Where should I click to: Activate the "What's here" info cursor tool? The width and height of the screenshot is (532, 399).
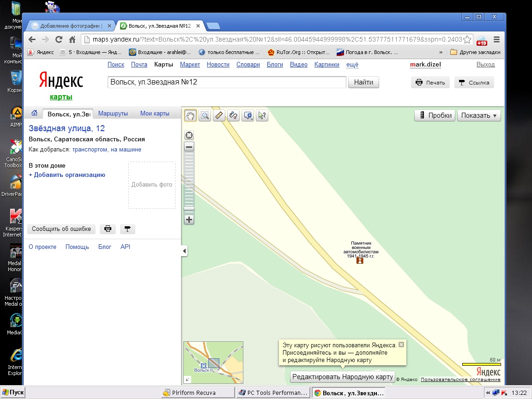click(262, 116)
